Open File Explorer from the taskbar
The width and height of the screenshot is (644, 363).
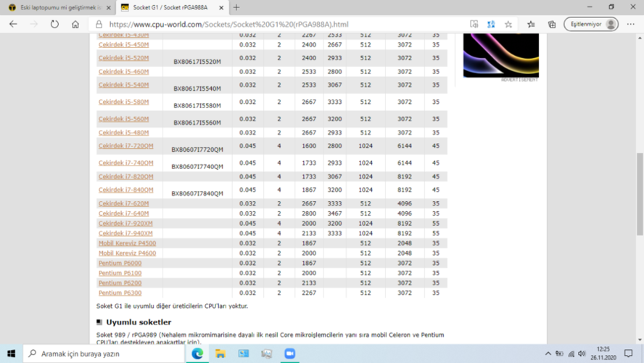point(220,354)
